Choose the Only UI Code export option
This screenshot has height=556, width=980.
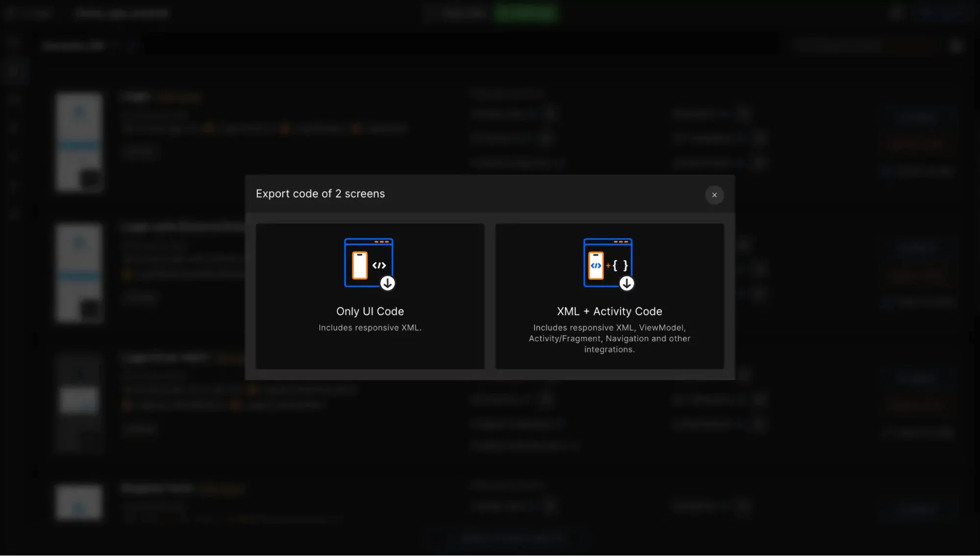pos(370,296)
